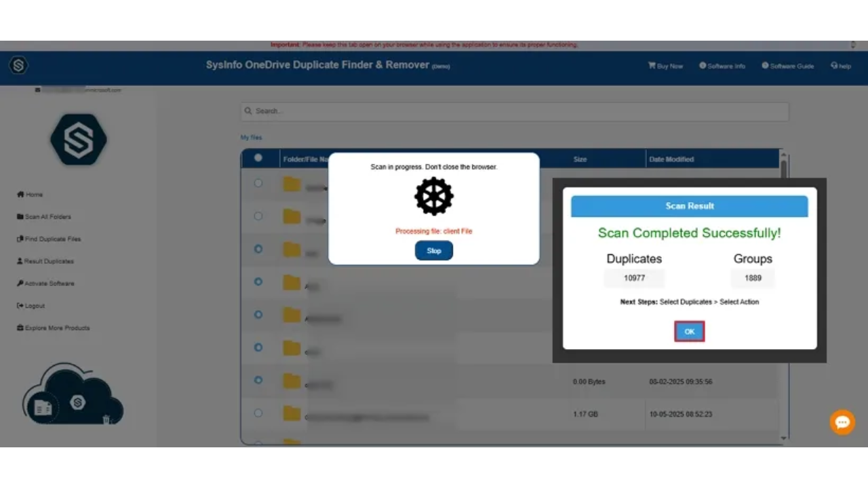868x488 pixels.
Task: Click the Groups count 1889
Action: (753, 278)
